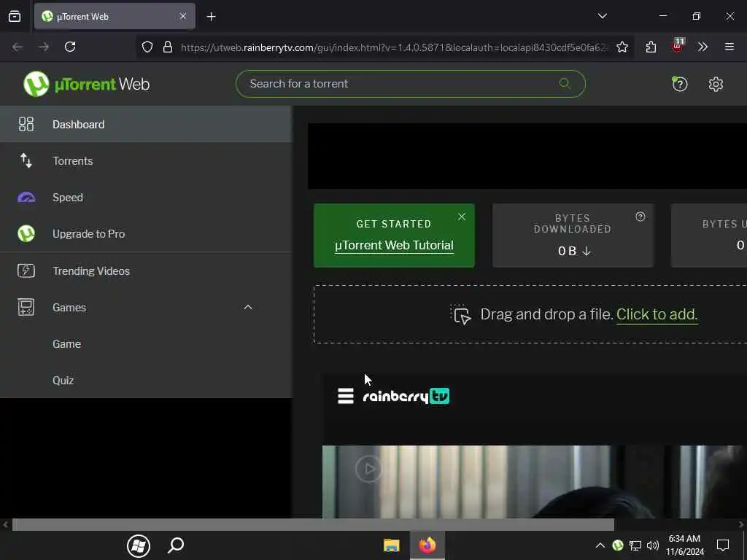Screen dimensions: 747x560
Task: Close the Get Started card
Action: (462, 217)
